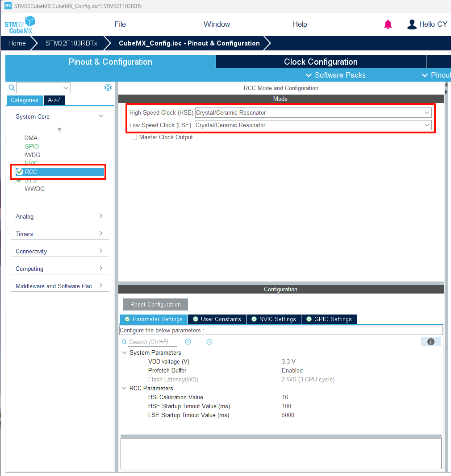Open the High Speed Clock (HSE) dropdown
Screen dimensions: 451x476
click(x=313, y=113)
